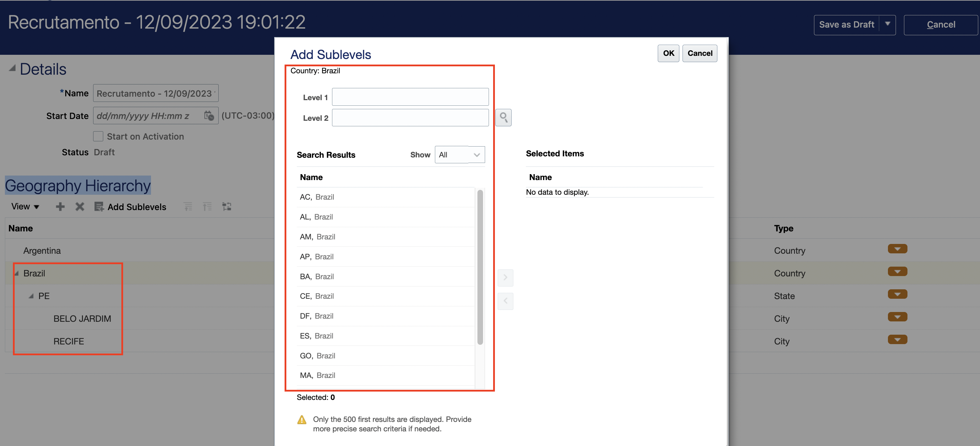Click the collapse all icon in hierarchy toolbar

pos(208,207)
